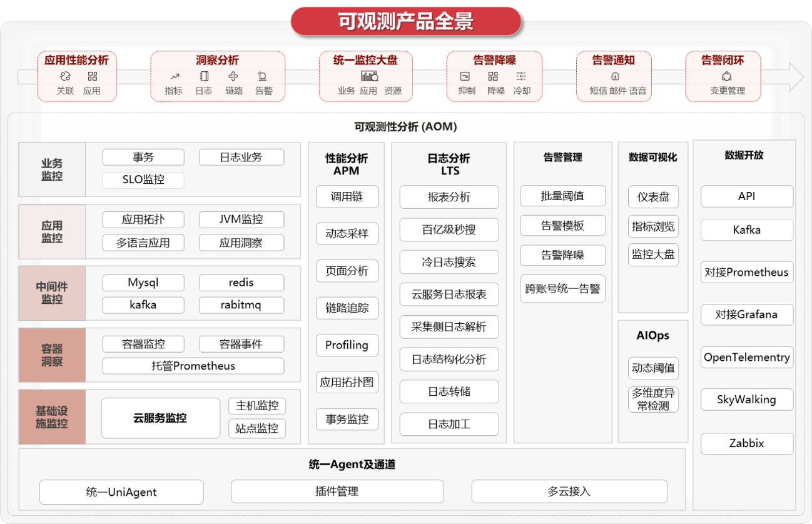
Task: Select the 多语言应用 box
Action: click(143, 243)
